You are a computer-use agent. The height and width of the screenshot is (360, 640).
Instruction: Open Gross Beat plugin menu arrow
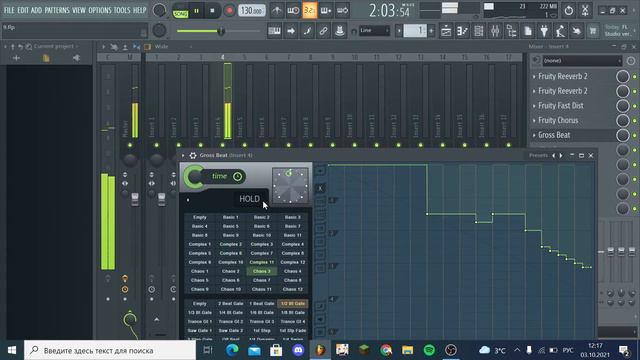[183, 156]
